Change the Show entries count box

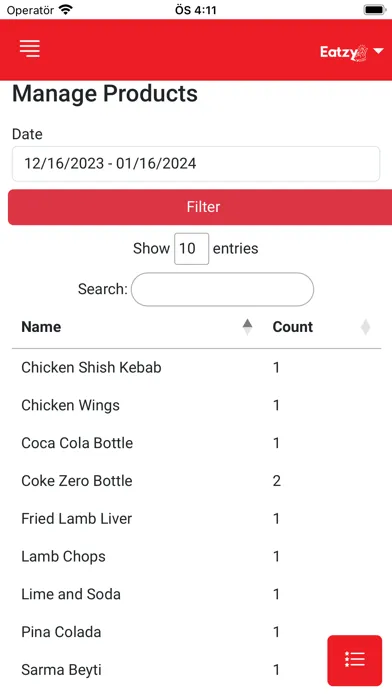[191, 249]
